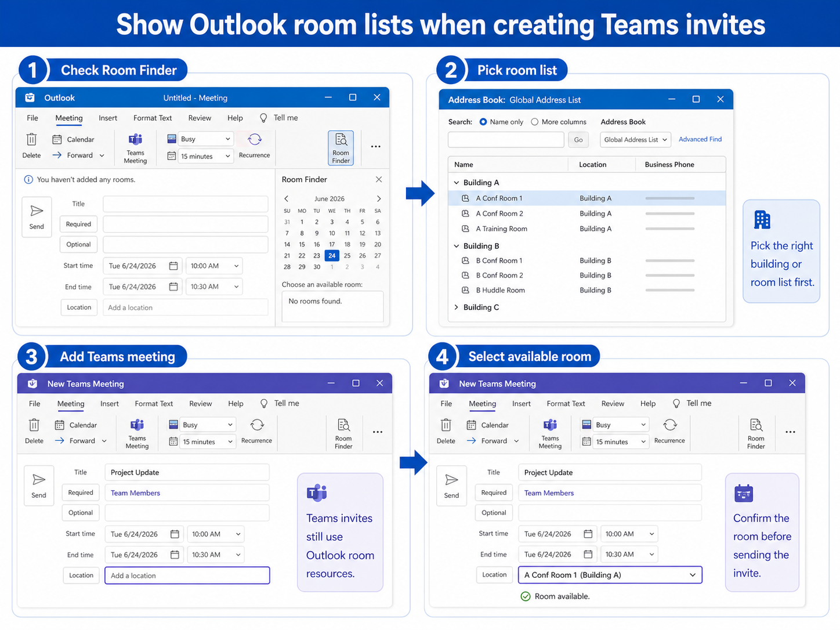
Task: Click Send in step 4 Teams Meeting window
Action: click(x=451, y=486)
